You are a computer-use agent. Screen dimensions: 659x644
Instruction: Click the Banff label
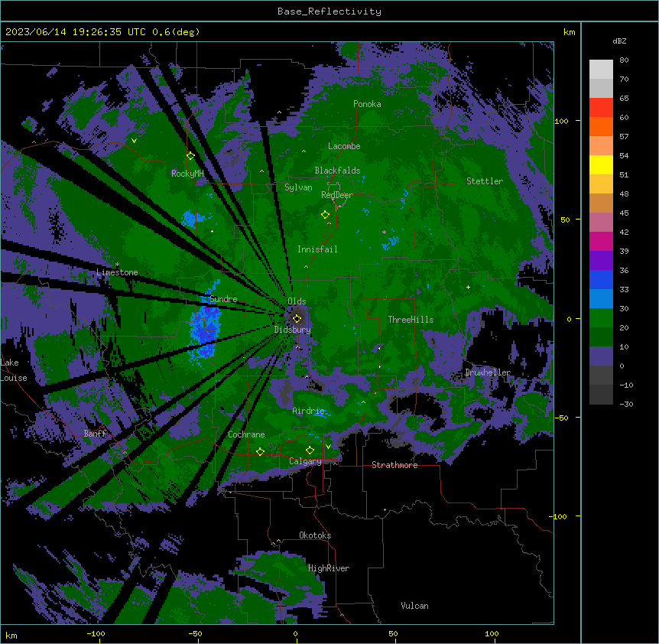point(95,434)
